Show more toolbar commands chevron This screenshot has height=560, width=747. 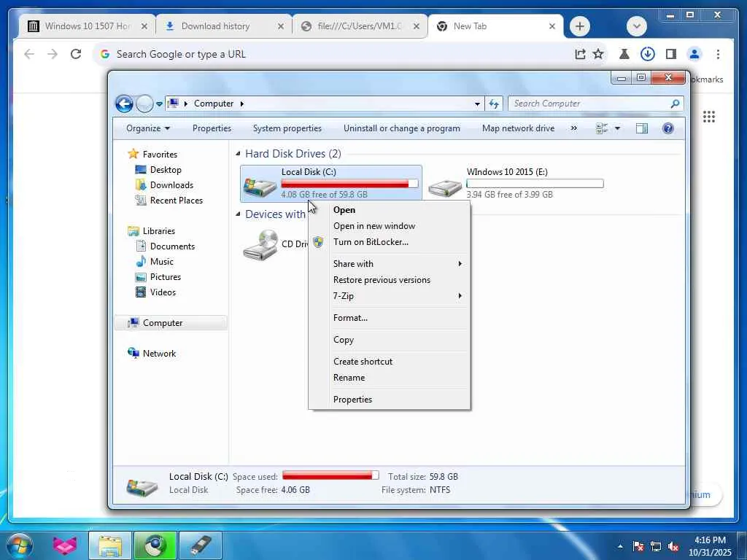tap(574, 128)
